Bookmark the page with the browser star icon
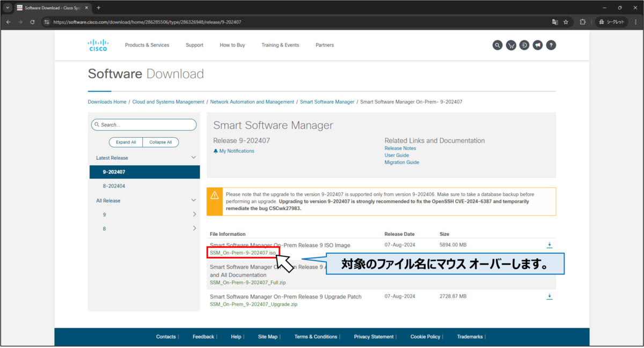644x348 pixels. point(566,23)
